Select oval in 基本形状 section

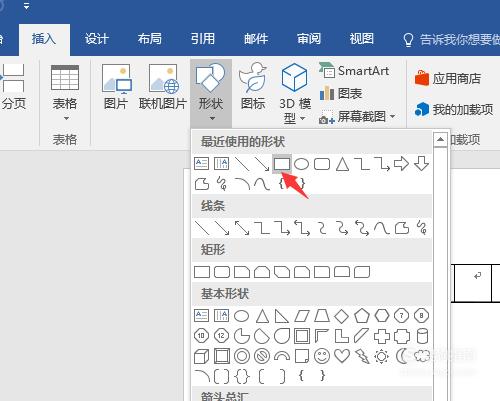click(x=241, y=316)
